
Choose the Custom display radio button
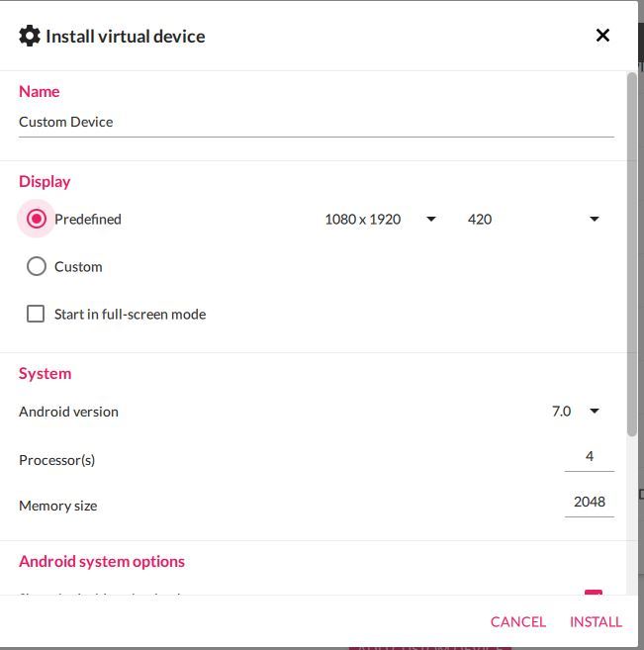click(x=37, y=266)
